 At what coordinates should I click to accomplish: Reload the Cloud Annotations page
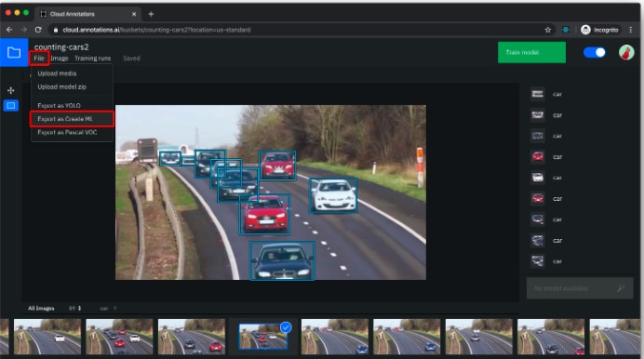(x=38, y=30)
